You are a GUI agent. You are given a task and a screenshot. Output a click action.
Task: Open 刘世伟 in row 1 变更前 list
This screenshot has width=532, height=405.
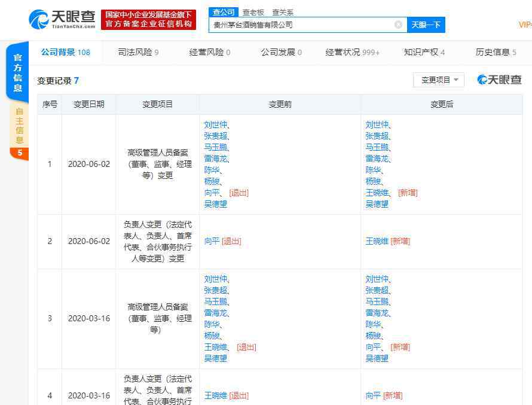click(215, 124)
